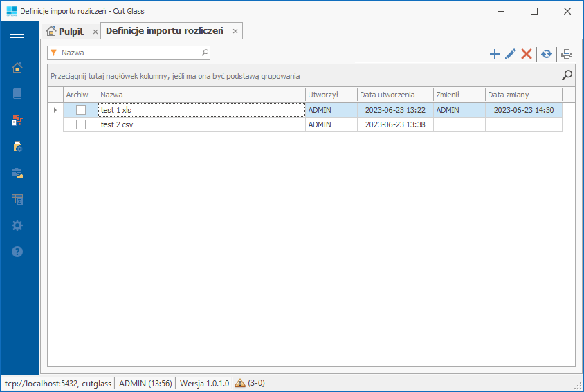Image resolution: width=584 pixels, height=392 pixels.
Task: Minimize the Cut Glass window
Action: pos(500,11)
